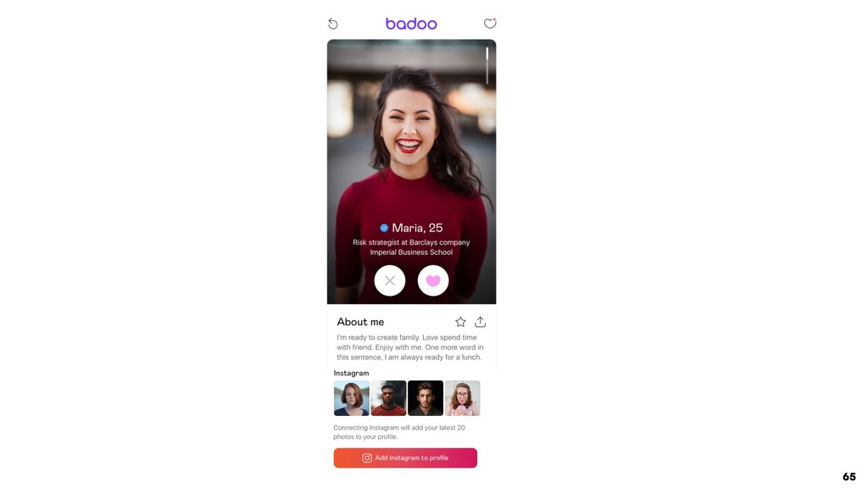
Task: Like Maria with the pink heart button
Action: [x=433, y=280]
